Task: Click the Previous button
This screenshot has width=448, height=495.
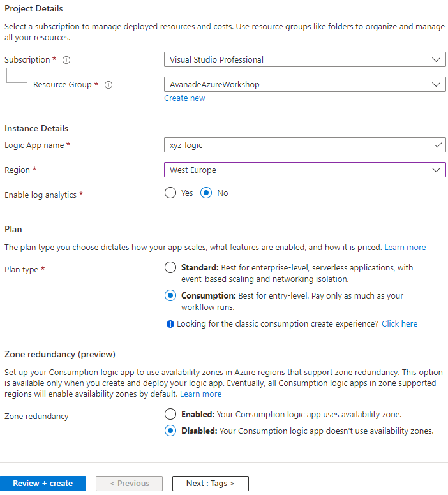Action: coord(129,484)
